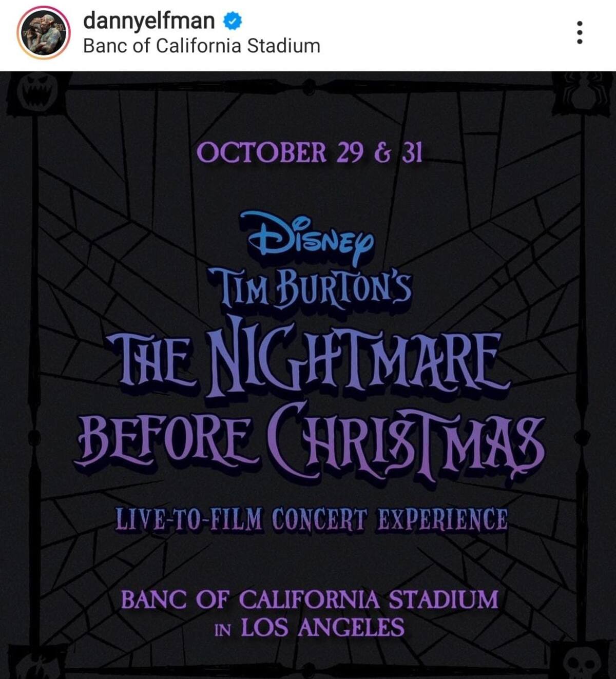Screen dimensions: 616x679
Task: Open the three-dot more options menu
Action: (x=579, y=32)
